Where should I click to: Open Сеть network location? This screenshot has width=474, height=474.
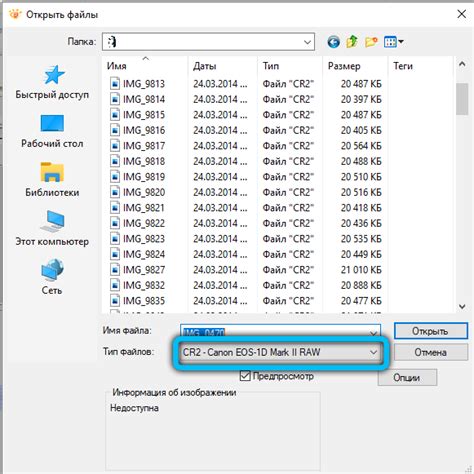click(x=52, y=277)
